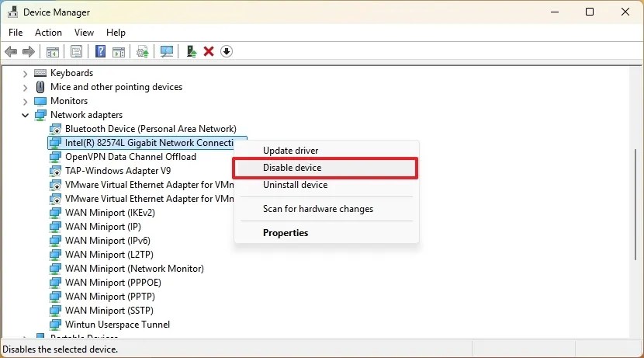Click the OpenVPN Data Channel Offload icon

[x=55, y=157]
